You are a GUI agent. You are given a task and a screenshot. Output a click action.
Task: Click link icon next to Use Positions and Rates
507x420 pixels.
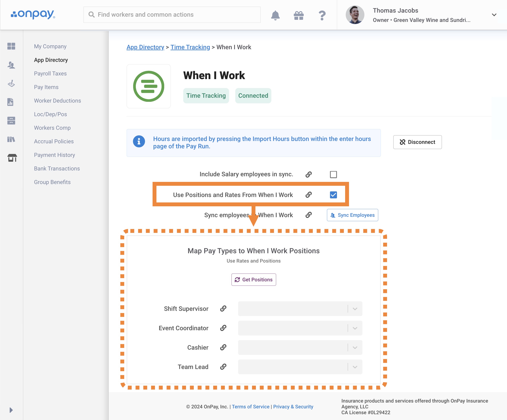[309, 195]
